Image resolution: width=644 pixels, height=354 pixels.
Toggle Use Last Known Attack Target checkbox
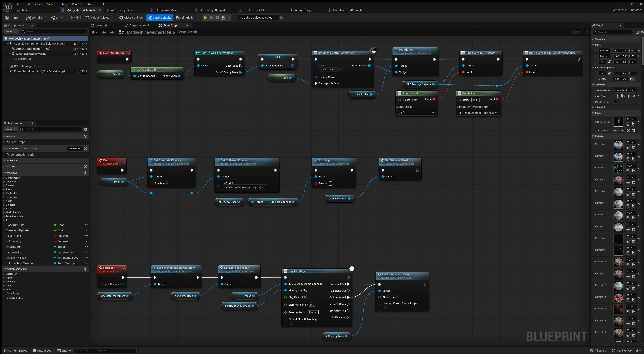coord(385,307)
